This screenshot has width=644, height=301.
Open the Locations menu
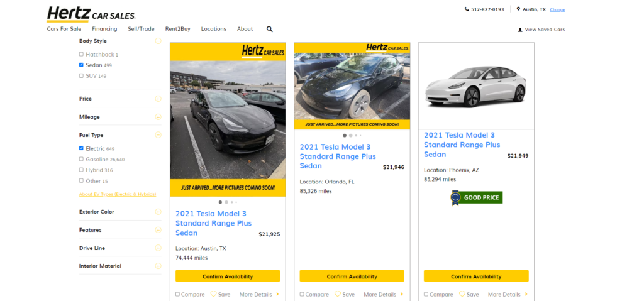point(214,29)
